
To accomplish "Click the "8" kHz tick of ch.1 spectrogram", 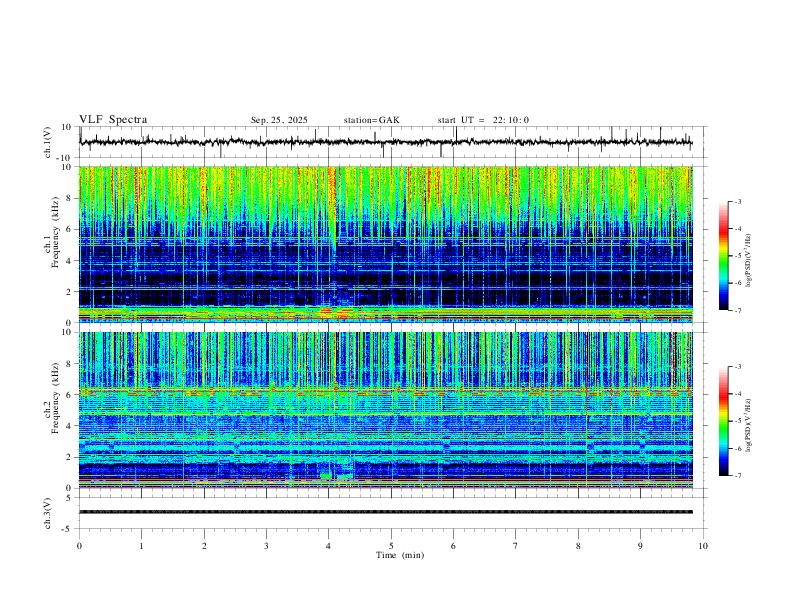I will click(x=69, y=198).
